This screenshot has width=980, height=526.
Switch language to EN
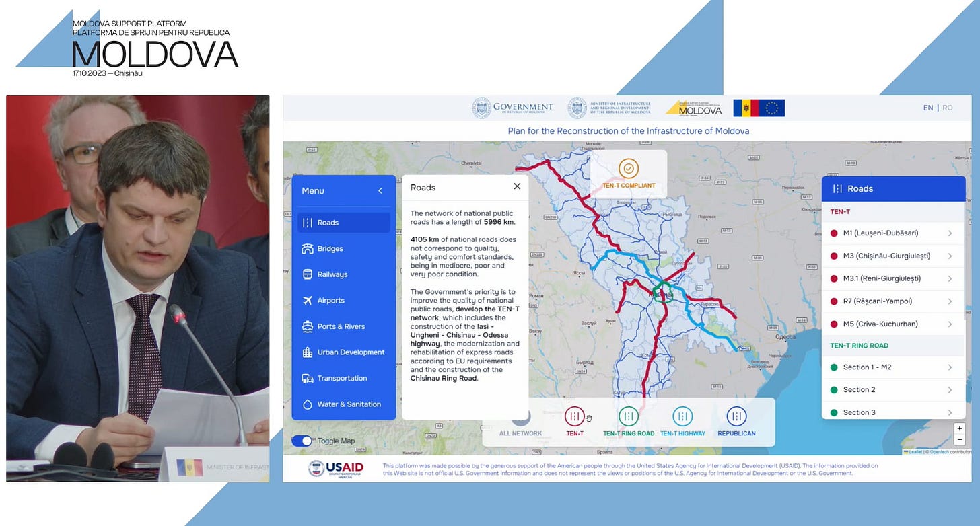click(928, 108)
